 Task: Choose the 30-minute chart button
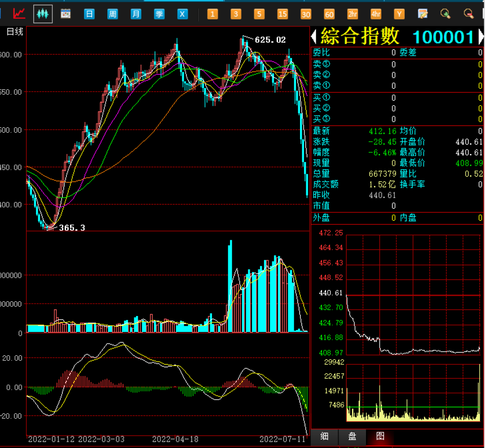[306, 14]
